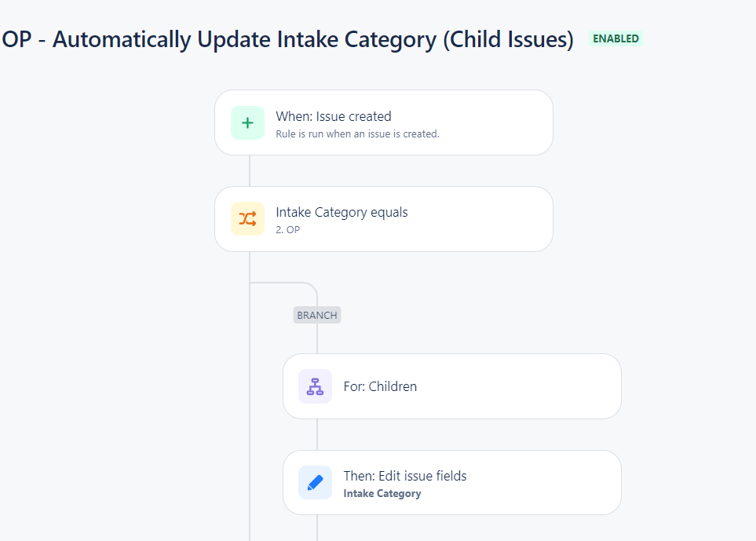
Task: Select the 'Then: Edit issue fields' action title
Action: 405,476
